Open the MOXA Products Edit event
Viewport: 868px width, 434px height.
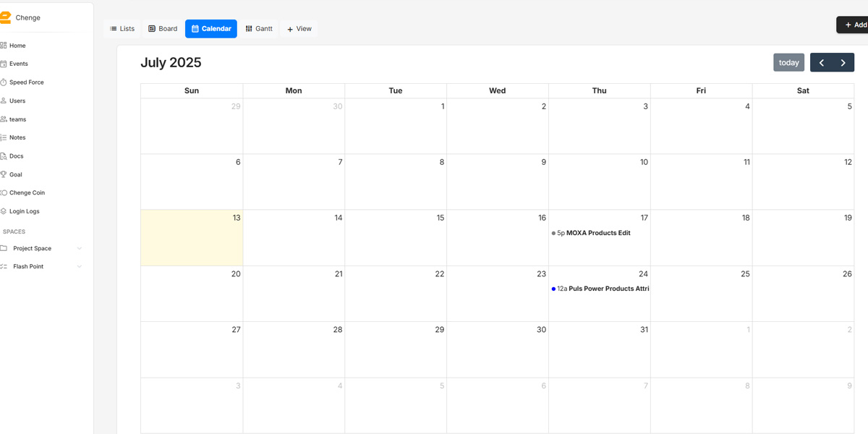click(x=599, y=233)
